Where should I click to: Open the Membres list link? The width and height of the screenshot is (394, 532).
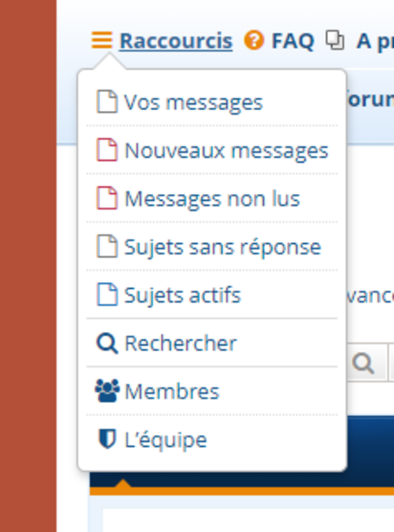click(x=172, y=391)
